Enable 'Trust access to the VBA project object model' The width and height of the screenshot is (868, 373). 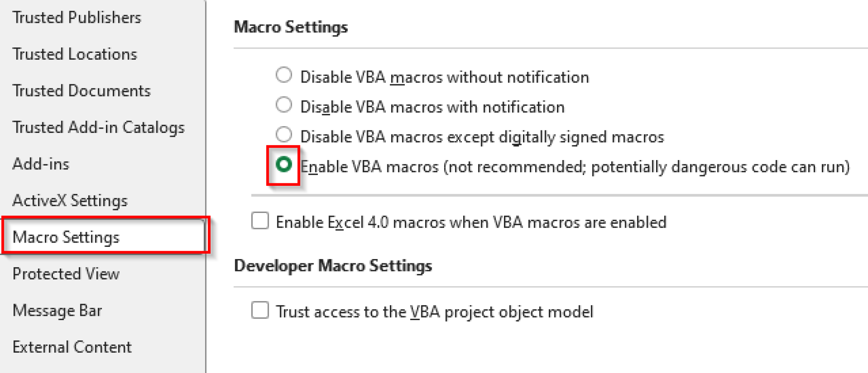[x=260, y=311]
